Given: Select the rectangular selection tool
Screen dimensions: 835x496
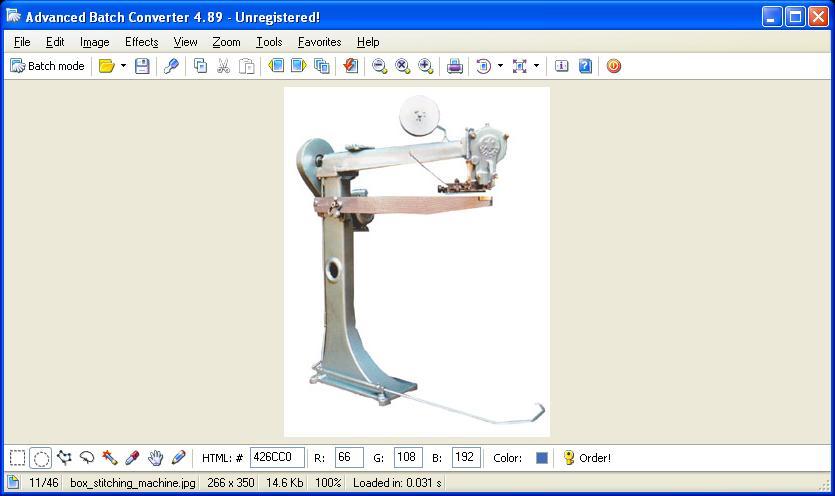Looking at the screenshot, I should (18, 458).
